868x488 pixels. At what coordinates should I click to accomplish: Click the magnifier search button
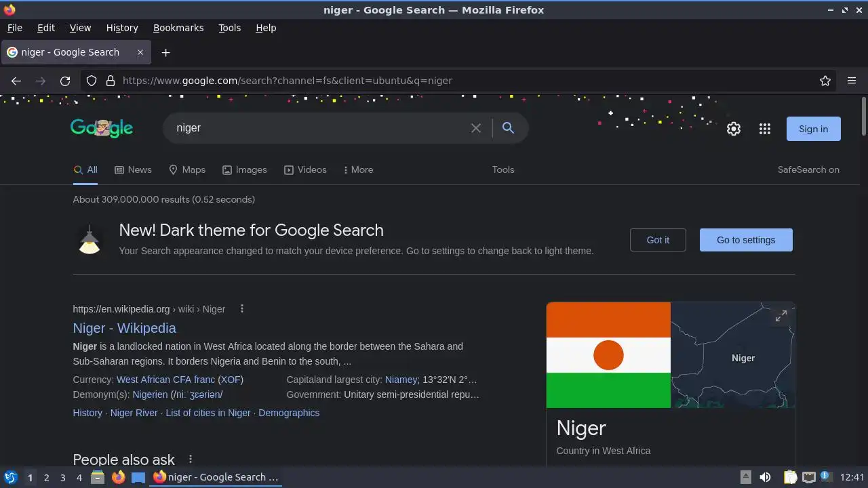[508, 128]
